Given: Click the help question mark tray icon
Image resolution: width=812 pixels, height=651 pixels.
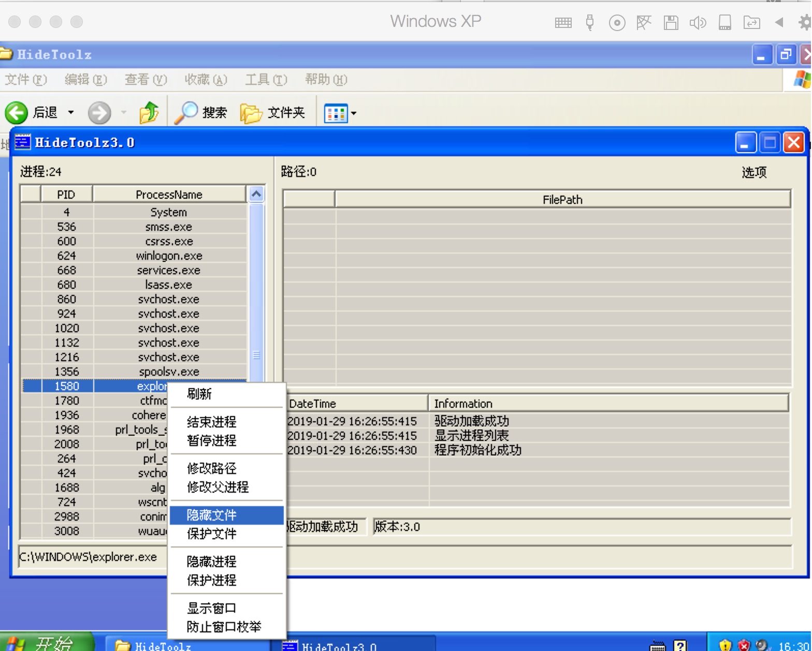Looking at the screenshot, I should click(680, 645).
